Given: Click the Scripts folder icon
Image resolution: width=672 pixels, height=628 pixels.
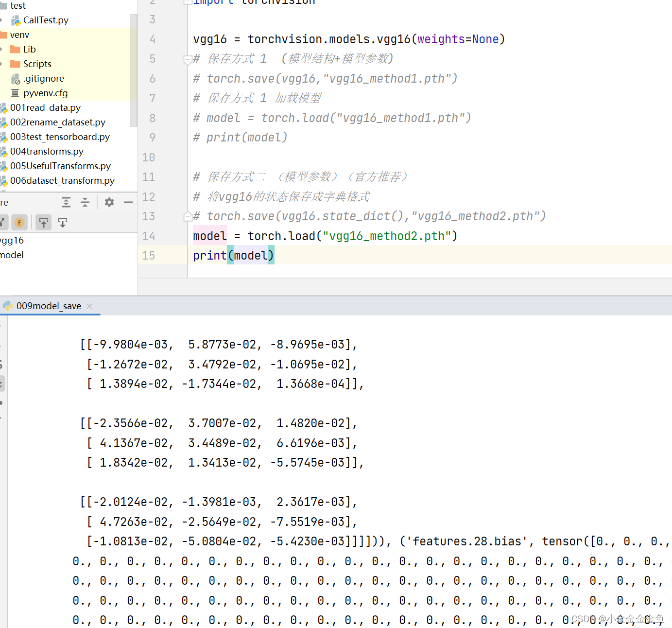Looking at the screenshot, I should click(x=15, y=64).
